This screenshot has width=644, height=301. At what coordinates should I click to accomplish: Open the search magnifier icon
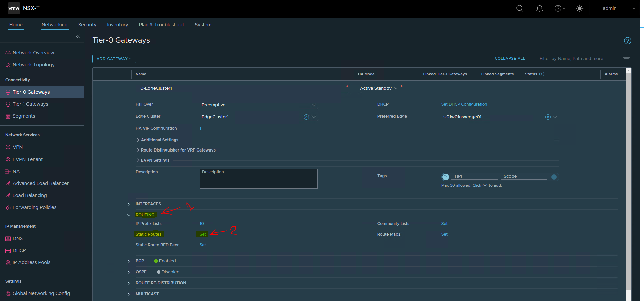520,8
